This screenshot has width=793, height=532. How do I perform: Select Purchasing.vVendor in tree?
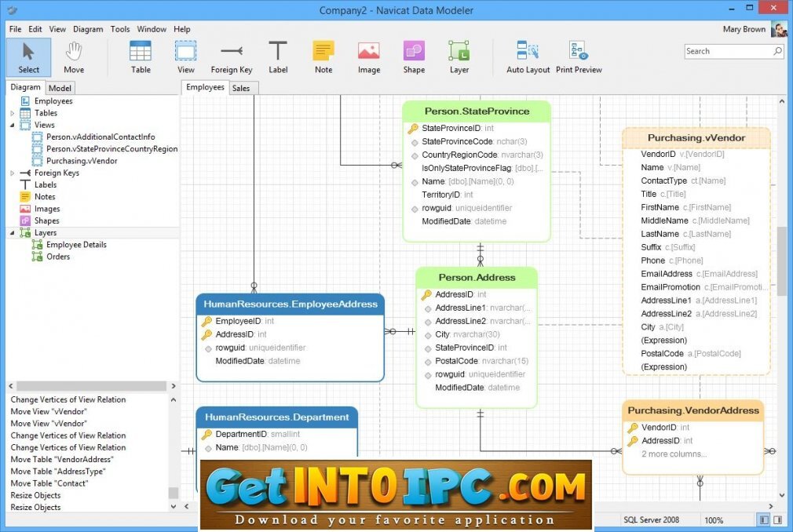(x=82, y=161)
